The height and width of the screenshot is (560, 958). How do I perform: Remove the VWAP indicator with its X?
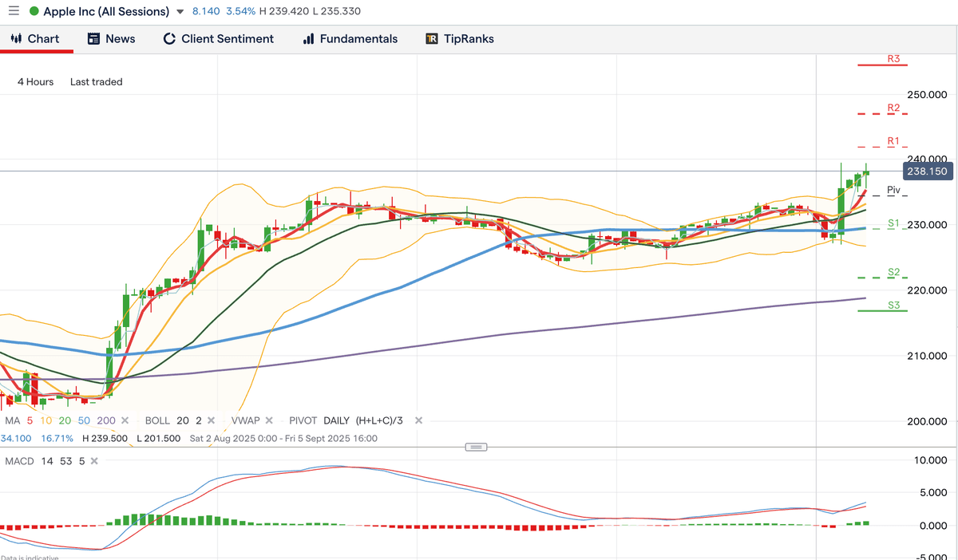point(269,420)
